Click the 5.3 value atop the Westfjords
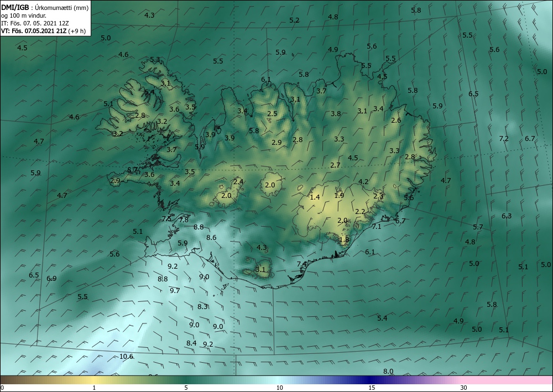 click(155, 60)
